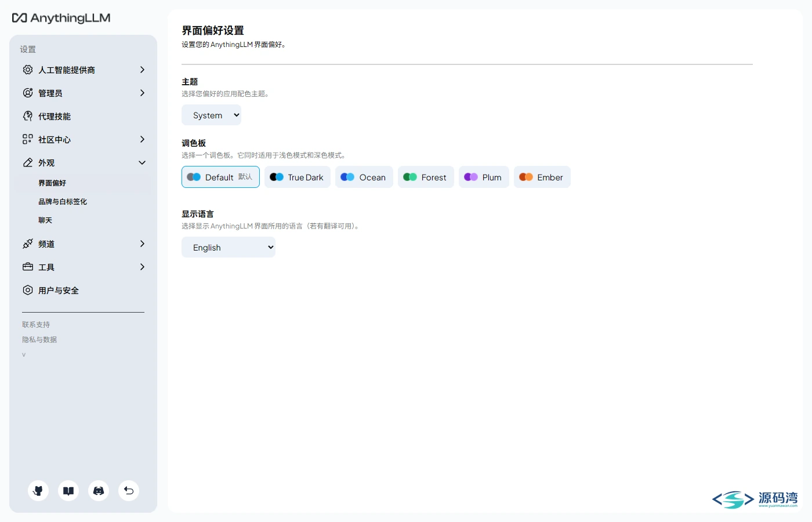This screenshot has height=522, width=812.
Task: Click the 外观 menu label
Action: click(46, 162)
